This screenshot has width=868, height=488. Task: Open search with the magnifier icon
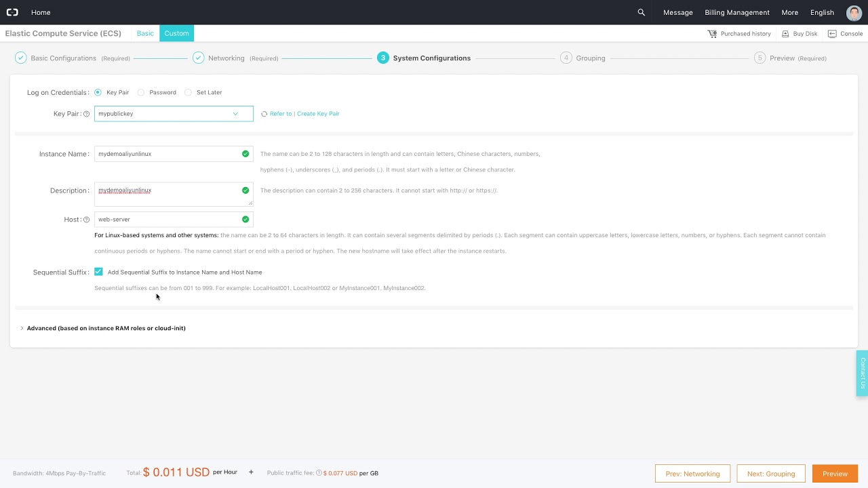click(x=642, y=12)
